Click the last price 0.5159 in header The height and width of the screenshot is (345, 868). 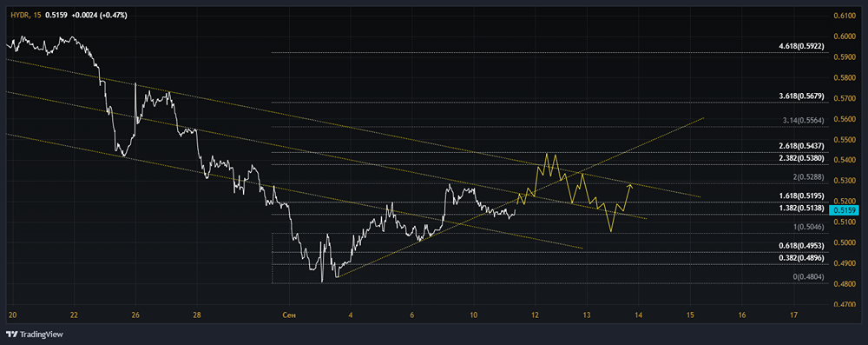click(56, 15)
